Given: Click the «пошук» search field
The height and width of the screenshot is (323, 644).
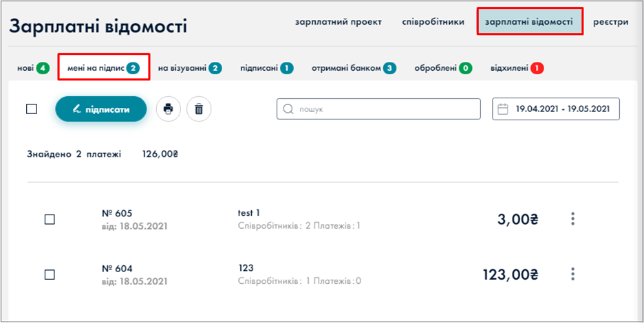Looking at the screenshot, I should pyautogui.click(x=385, y=109).
